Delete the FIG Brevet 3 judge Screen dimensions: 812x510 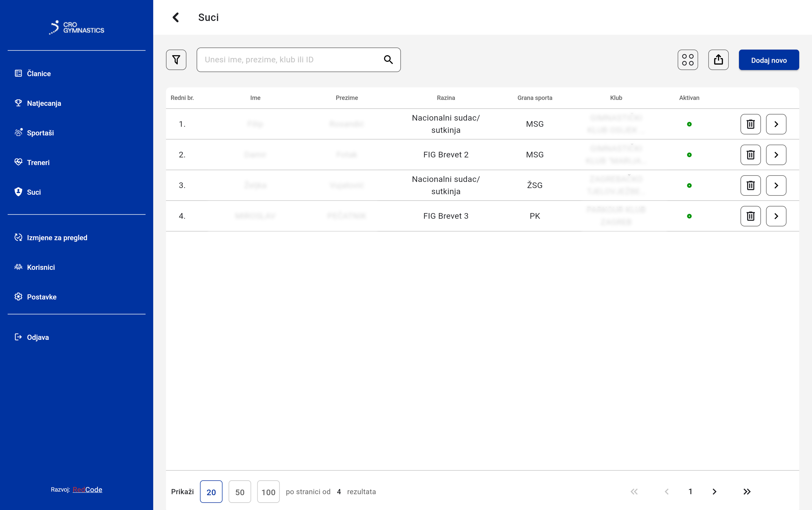point(750,216)
